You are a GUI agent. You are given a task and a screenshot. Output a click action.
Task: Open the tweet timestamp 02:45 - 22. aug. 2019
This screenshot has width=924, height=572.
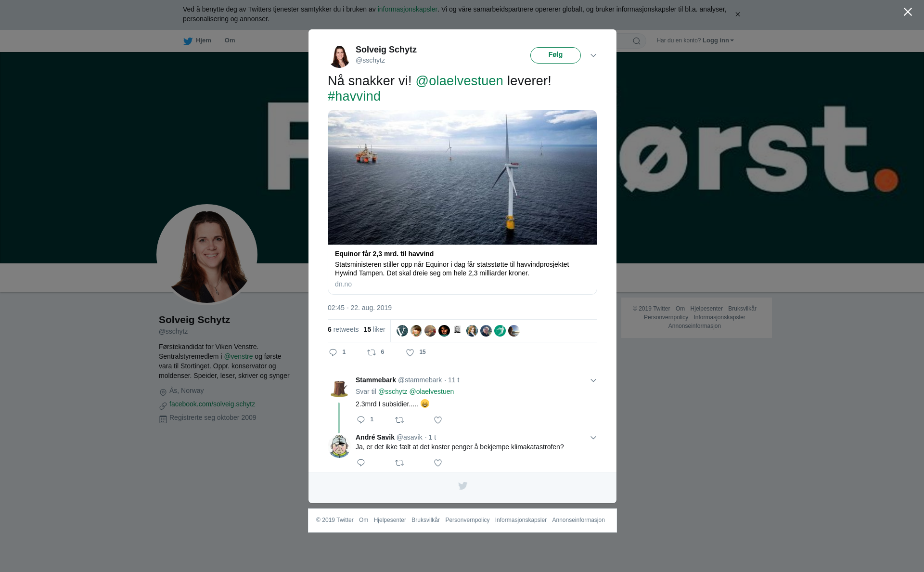click(359, 308)
